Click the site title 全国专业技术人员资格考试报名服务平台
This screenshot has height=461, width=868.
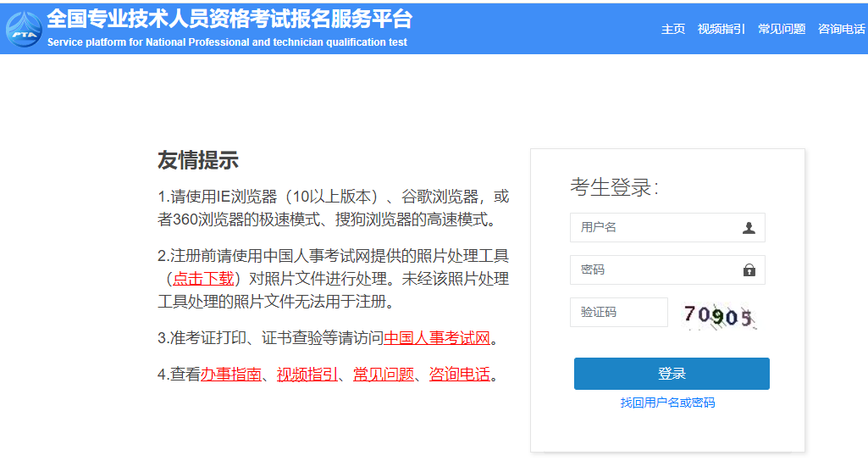(x=229, y=19)
